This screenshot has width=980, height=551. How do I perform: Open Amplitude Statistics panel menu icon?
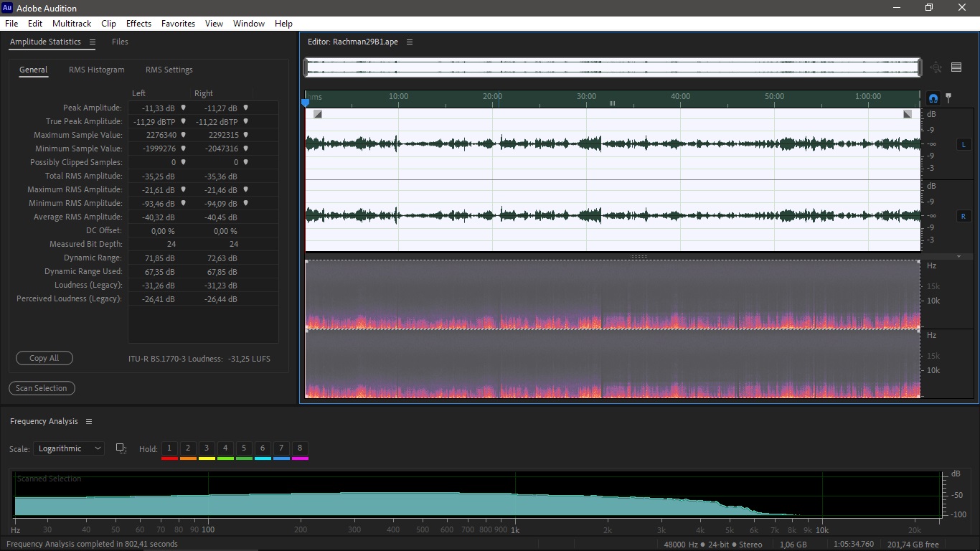93,42
